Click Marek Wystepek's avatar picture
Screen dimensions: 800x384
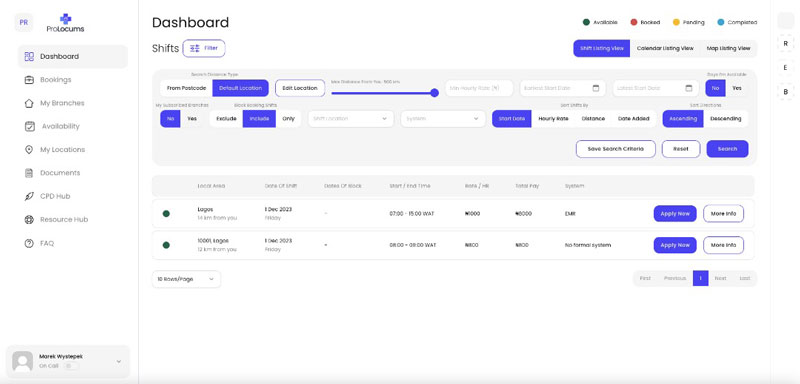22,361
